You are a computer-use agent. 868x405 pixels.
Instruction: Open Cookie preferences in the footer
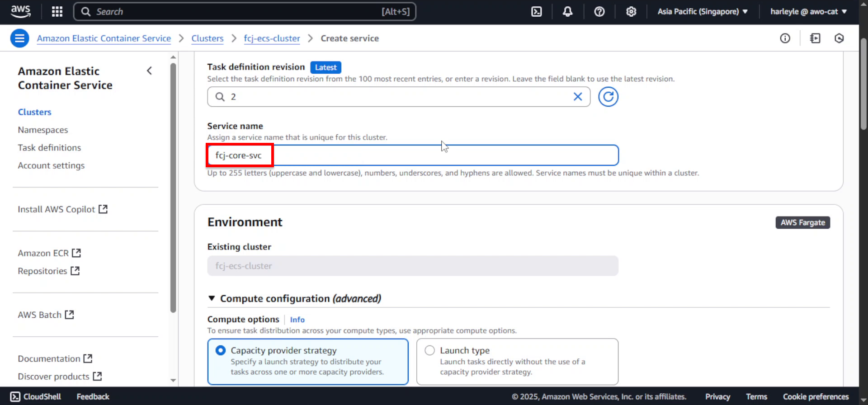pos(816,396)
